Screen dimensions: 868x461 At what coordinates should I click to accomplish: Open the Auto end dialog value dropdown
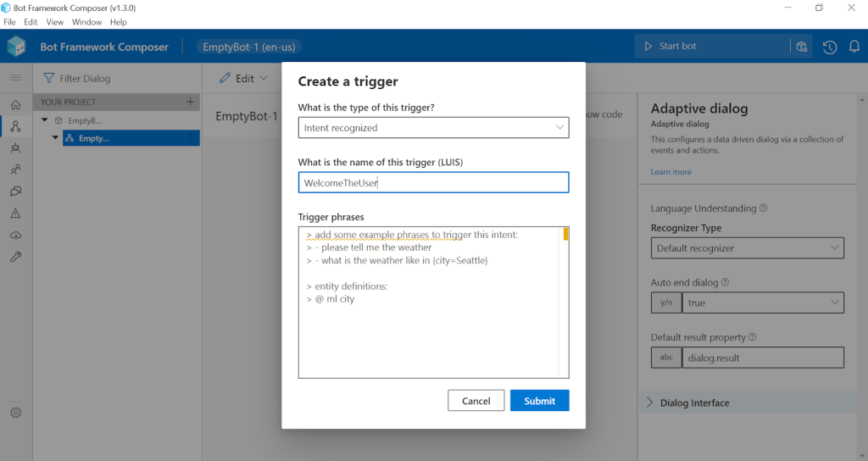click(763, 303)
